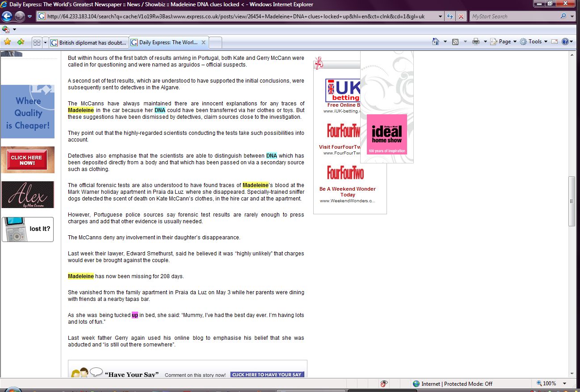Click the Refresh page icon
The width and height of the screenshot is (580, 392).
[450, 17]
